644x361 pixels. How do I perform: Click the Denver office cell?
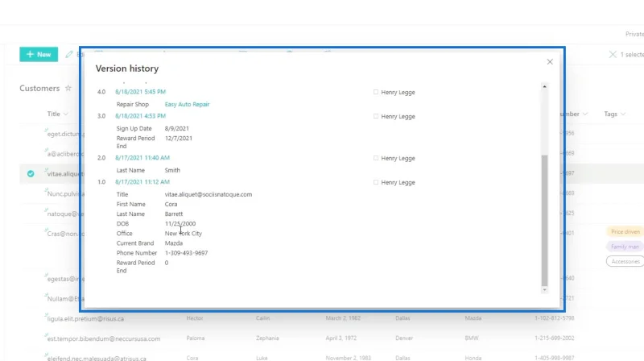[x=404, y=338]
